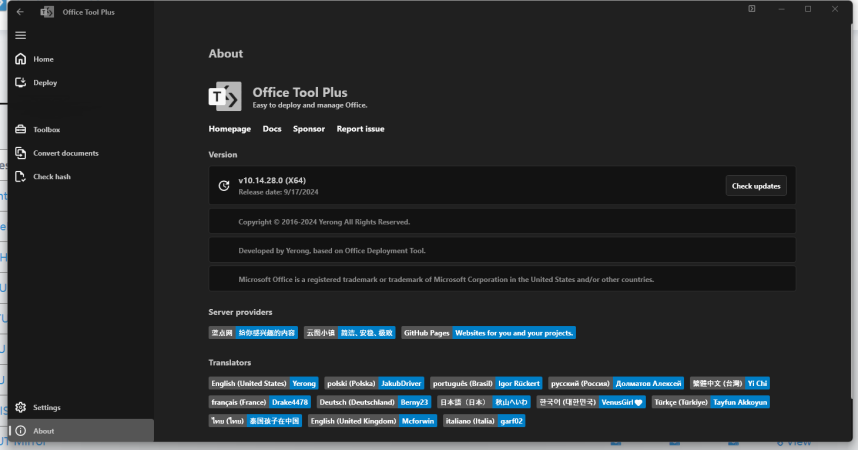858x450 pixels.
Task: Click the Translators heading
Action: click(x=230, y=362)
